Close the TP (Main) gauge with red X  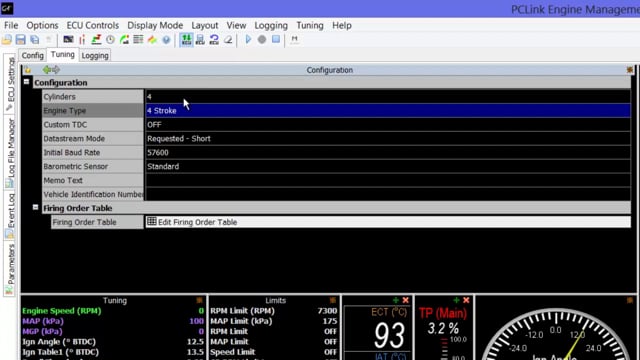point(466,300)
